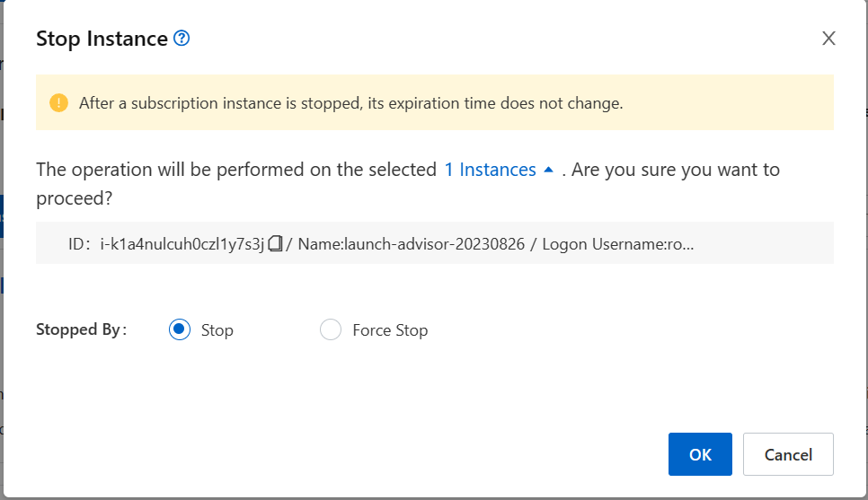Image resolution: width=868 pixels, height=500 pixels.
Task: Click the truncated Logon Username text
Action: (617, 244)
